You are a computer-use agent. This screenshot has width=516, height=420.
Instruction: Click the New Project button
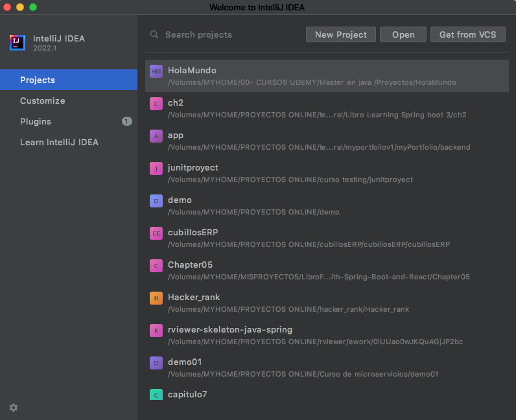click(341, 34)
